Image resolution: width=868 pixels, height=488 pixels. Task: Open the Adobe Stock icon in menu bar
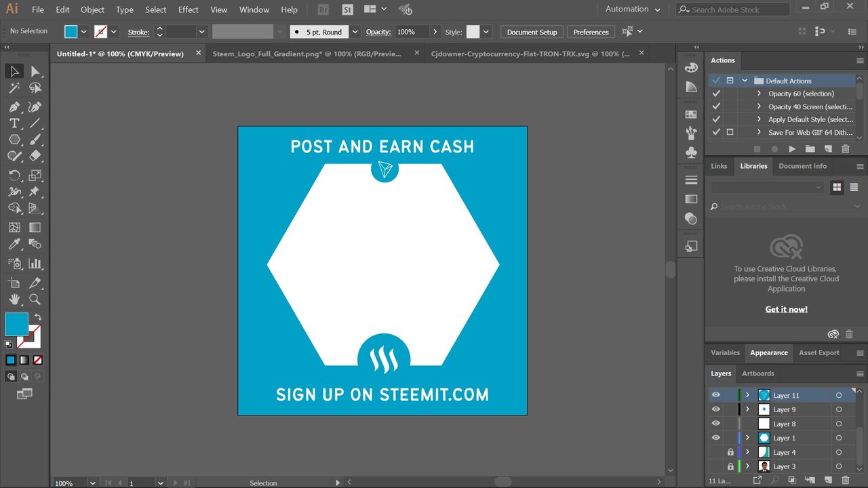pos(347,9)
